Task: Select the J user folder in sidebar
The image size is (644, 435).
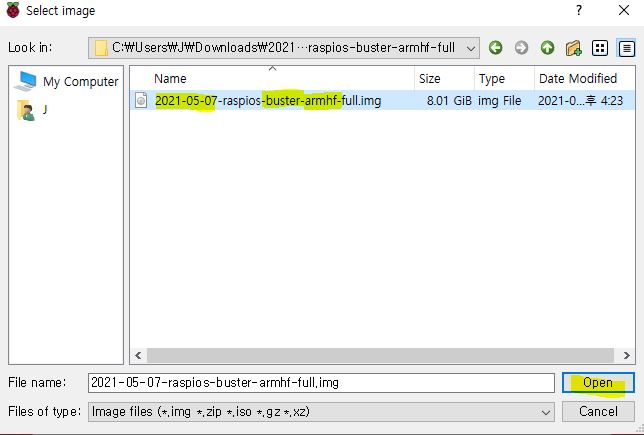Action: (32, 110)
